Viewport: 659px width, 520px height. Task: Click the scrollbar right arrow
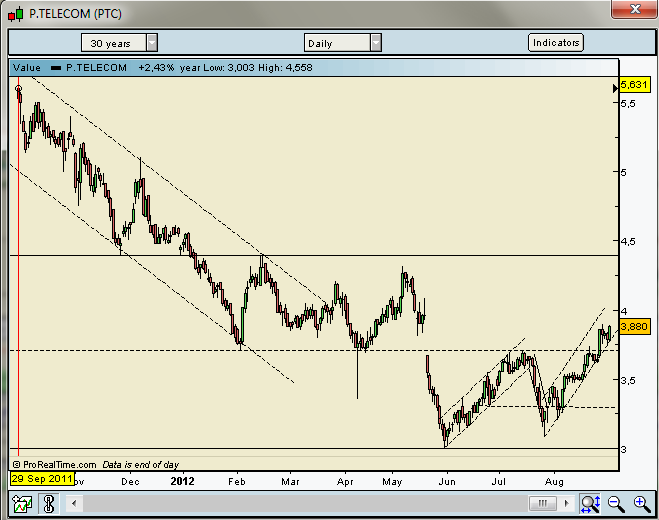tap(567, 503)
